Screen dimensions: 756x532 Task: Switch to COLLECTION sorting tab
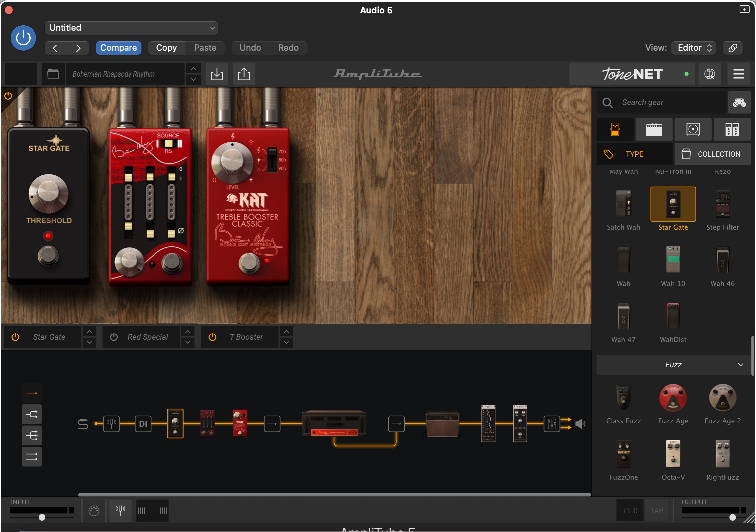713,154
